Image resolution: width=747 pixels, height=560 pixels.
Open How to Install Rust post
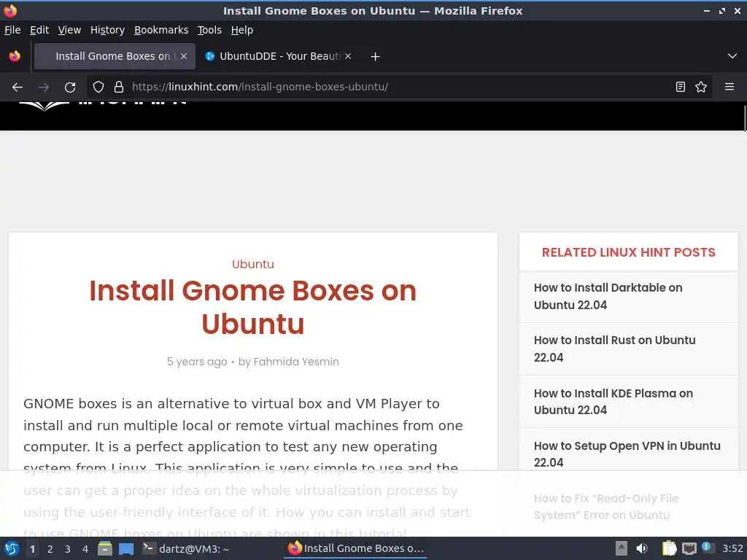[x=614, y=349]
